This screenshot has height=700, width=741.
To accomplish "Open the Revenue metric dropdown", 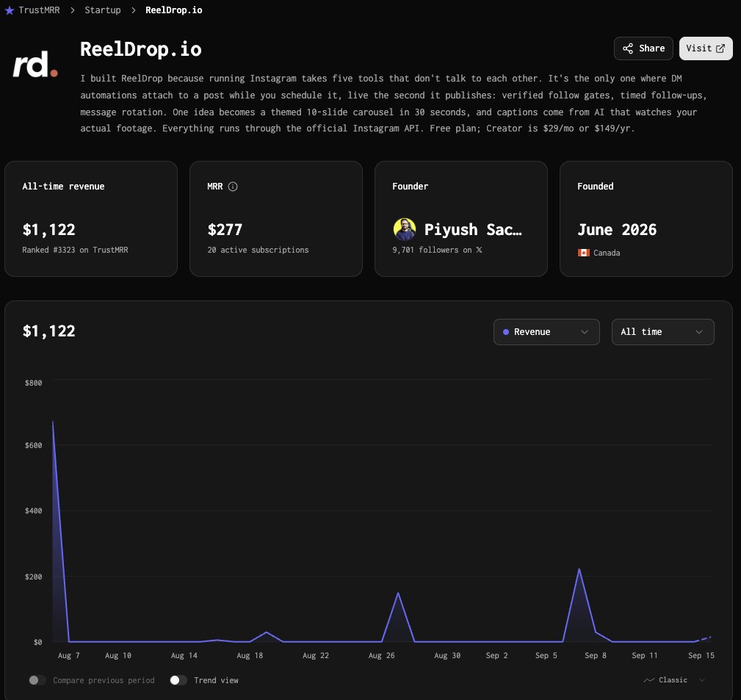I will point(546,332).
